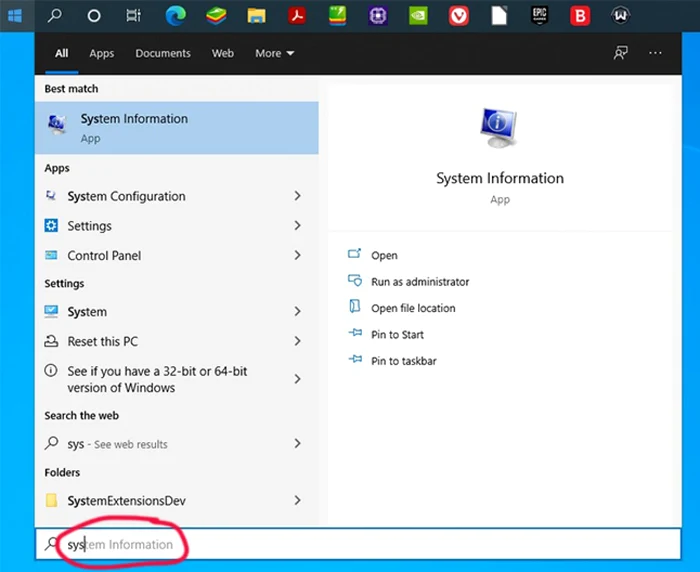Screen dimensions: 700x572
Task: Open the blank document taskbar icon
Action: click(x=499, y=16)
